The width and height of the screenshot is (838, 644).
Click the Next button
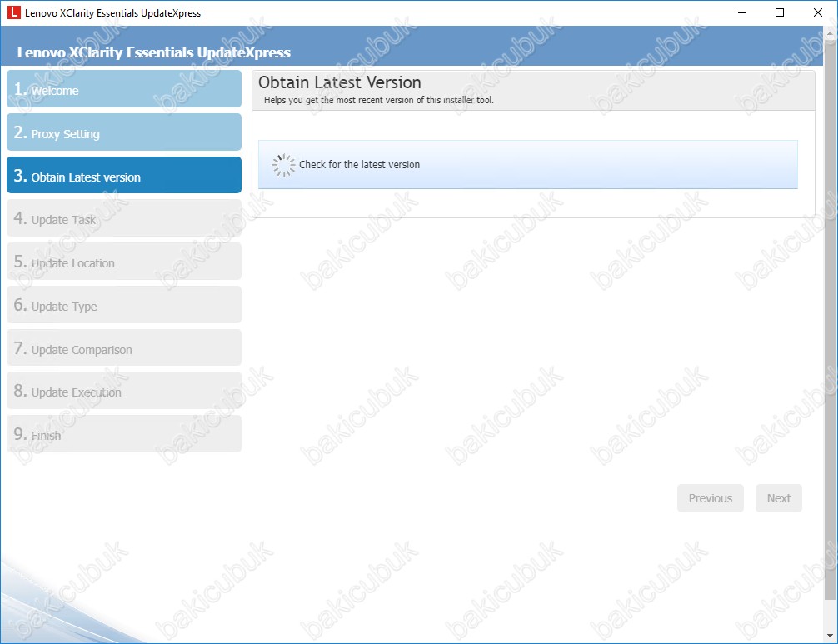click(x=779, y=498)
